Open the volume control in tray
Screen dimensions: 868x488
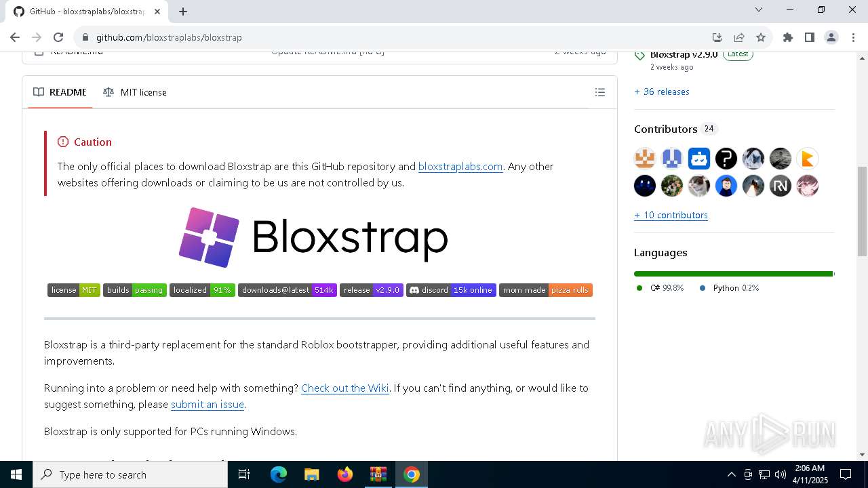[x=781, y=474]
